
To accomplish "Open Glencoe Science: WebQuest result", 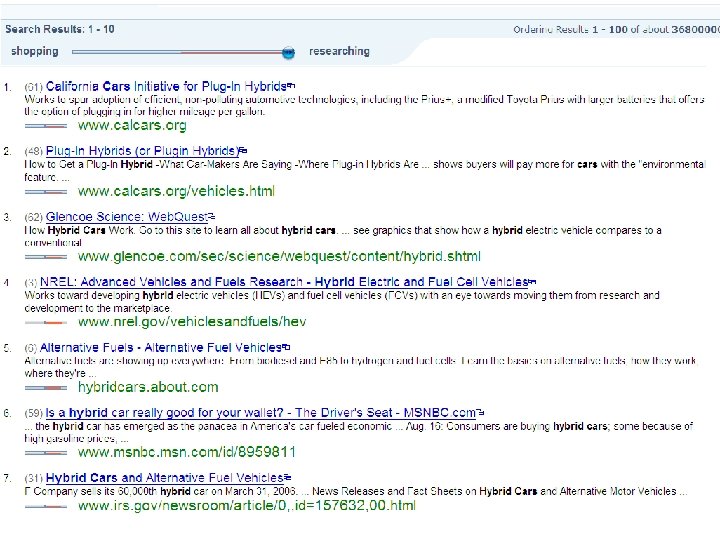I will [127, 217].
